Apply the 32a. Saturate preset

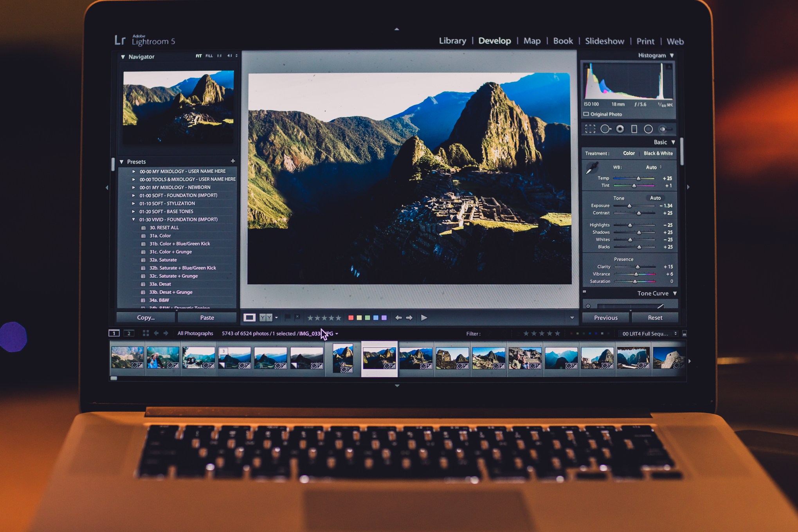point(163,260)
